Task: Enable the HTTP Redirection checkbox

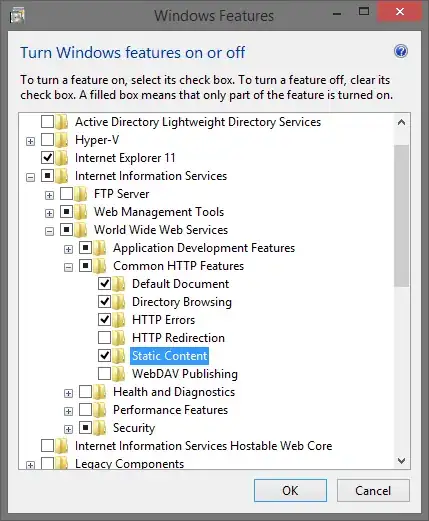Action: pos(104,338)
